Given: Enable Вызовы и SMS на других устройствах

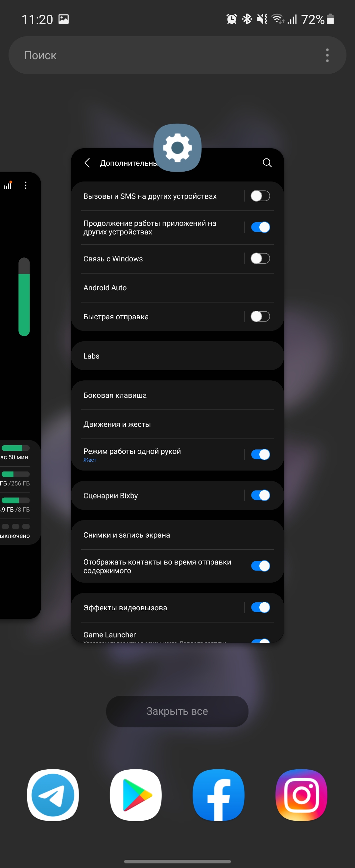Looking at the screenshot, I should [x=260, y=196].
